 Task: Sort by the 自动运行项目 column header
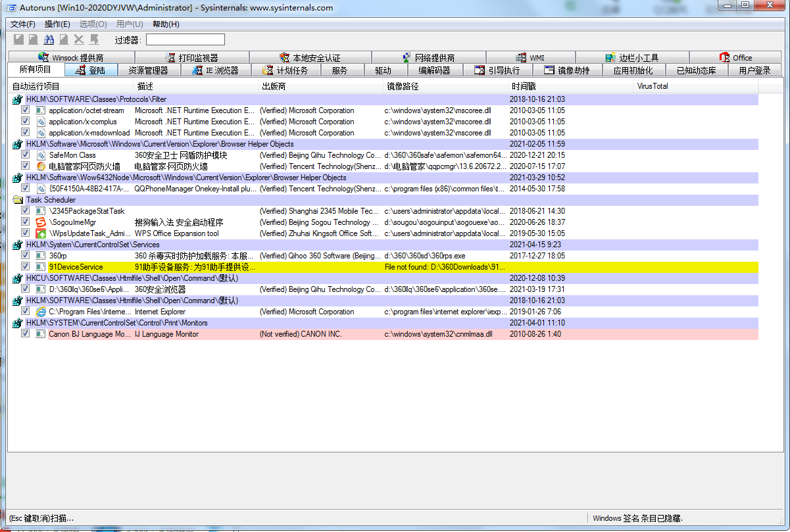(x=71, y=86)
